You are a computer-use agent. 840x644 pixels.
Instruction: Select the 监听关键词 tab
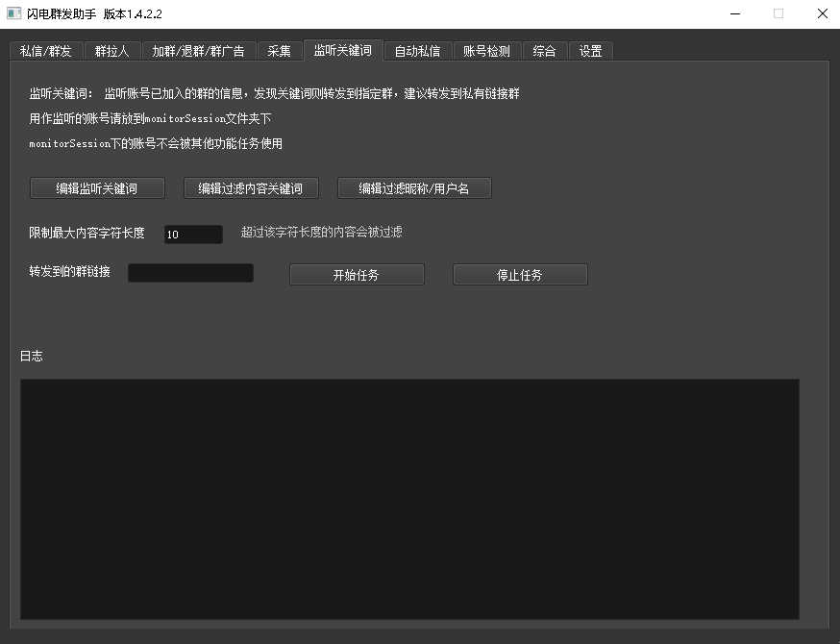(x=342, y=50)
